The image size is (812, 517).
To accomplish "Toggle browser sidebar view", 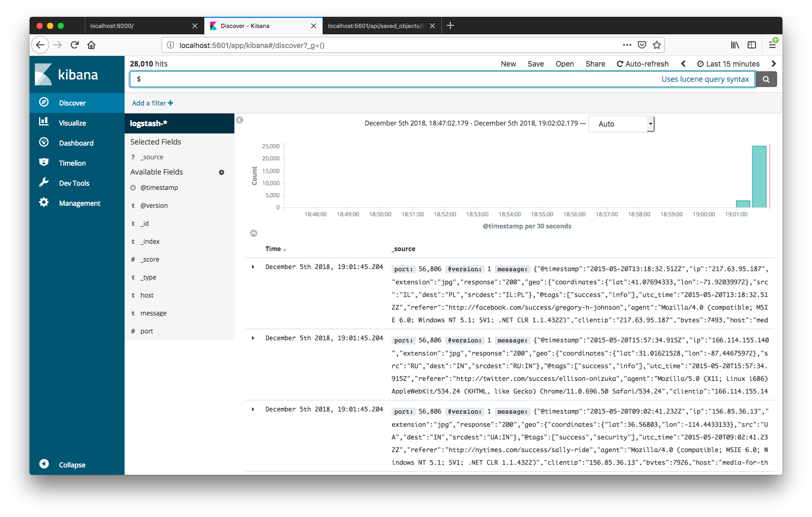I will pos(752,45).
